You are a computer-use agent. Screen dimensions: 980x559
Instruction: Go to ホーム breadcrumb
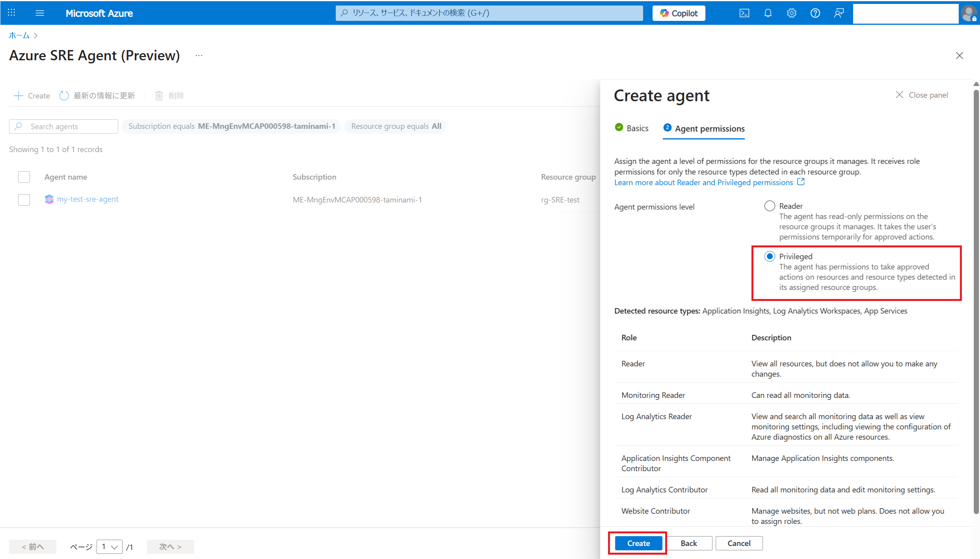[19, 35]
